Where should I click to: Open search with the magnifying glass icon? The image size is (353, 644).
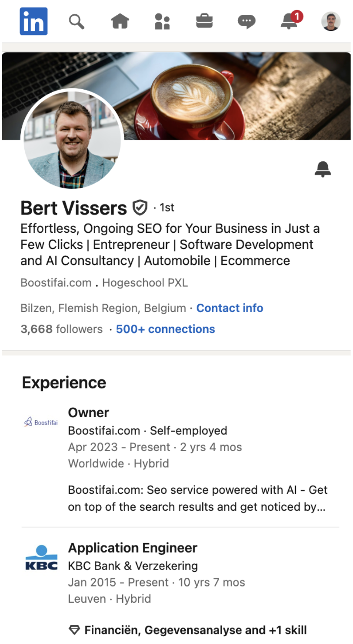77,21
